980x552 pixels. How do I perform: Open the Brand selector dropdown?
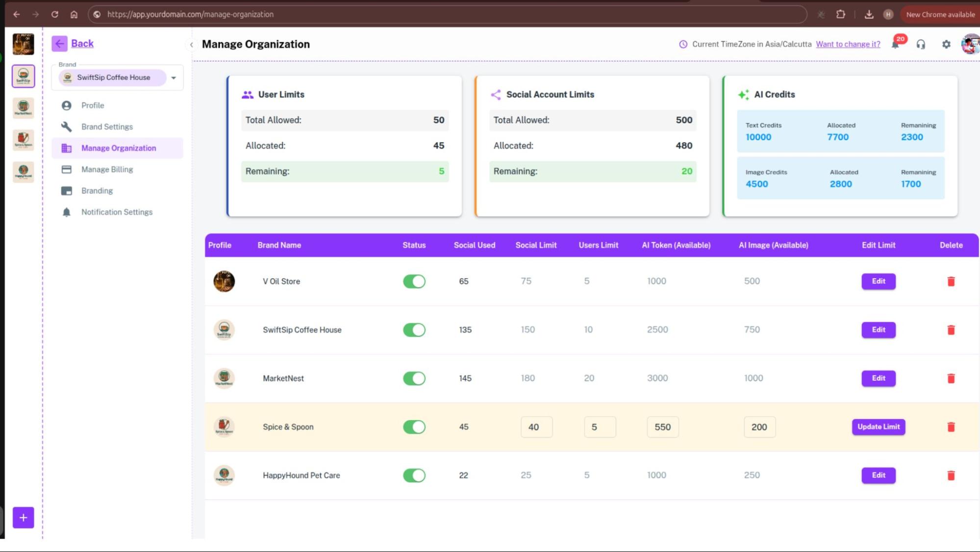click(173, 78)
